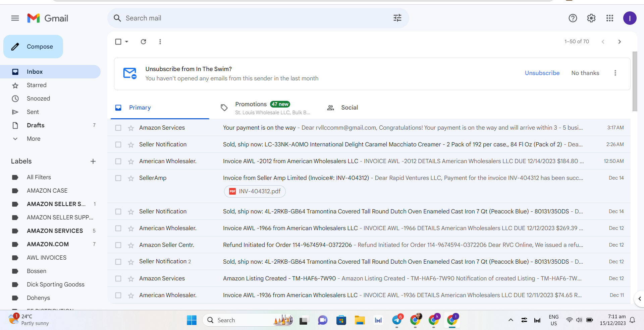Viewport: 644px width, 330px height.
Task: Open Gmail settings gear
Action: (x=591, y=18)
